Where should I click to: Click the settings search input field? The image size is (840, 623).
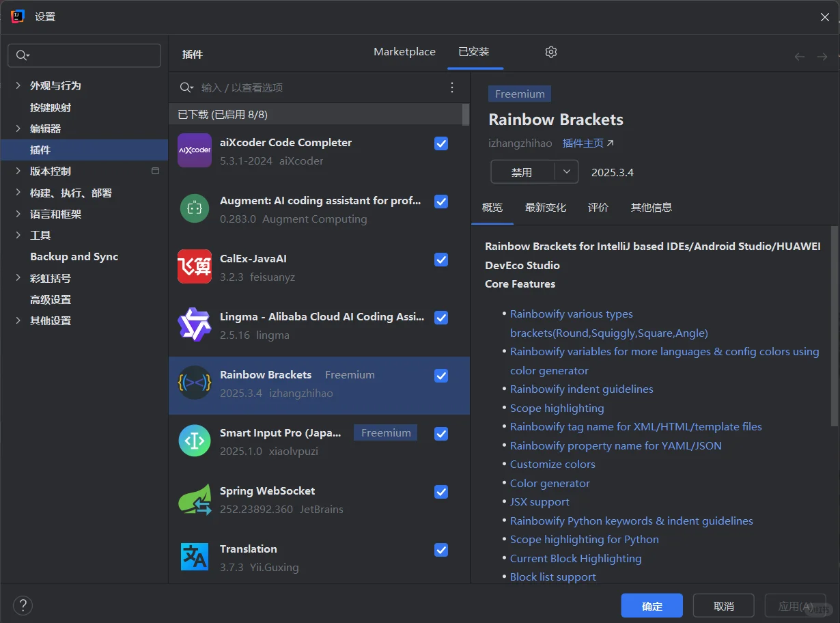84,55
